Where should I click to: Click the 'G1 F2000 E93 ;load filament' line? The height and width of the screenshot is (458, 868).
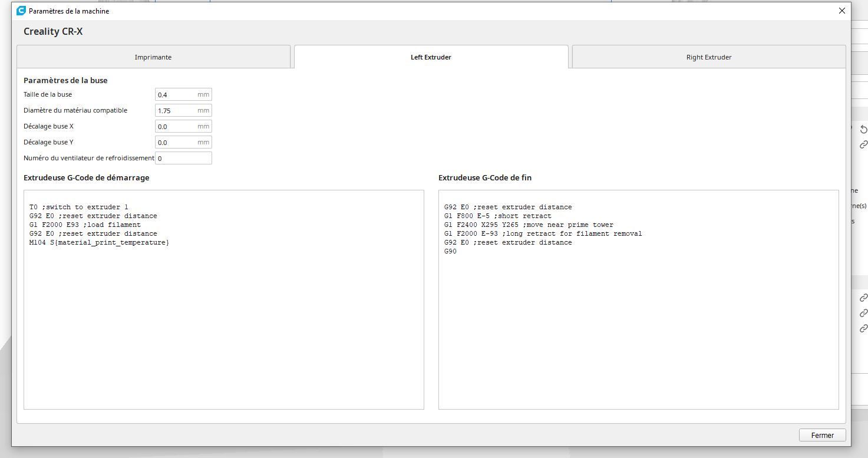pyautogui.click(x=85, y=225)
